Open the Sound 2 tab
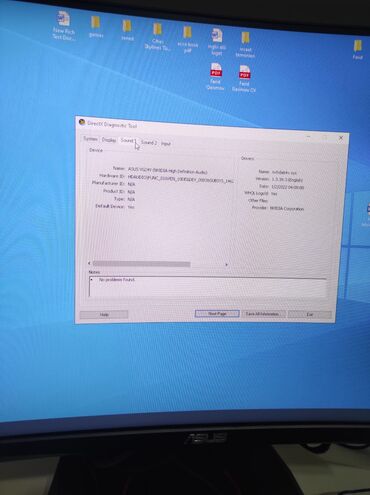Screen dimensions: 370x495 (x=149, y=142)
